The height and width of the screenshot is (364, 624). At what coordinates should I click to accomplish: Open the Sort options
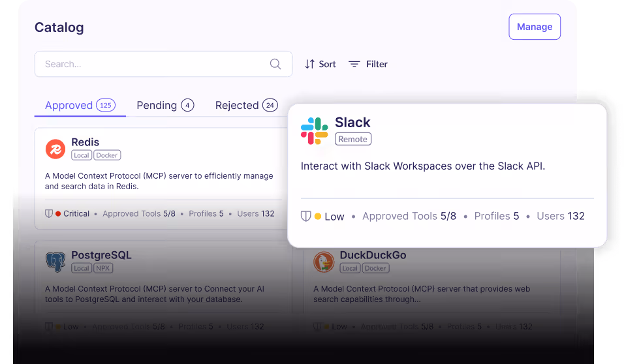click(320, 64)
